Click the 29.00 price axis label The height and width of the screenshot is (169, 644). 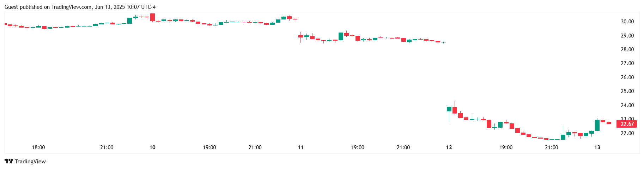627,36
